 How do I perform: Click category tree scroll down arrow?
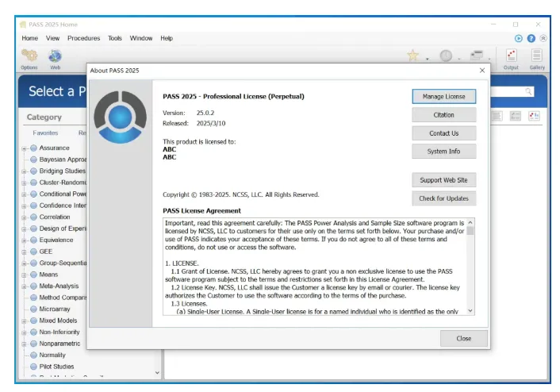[x=157, y=373]
